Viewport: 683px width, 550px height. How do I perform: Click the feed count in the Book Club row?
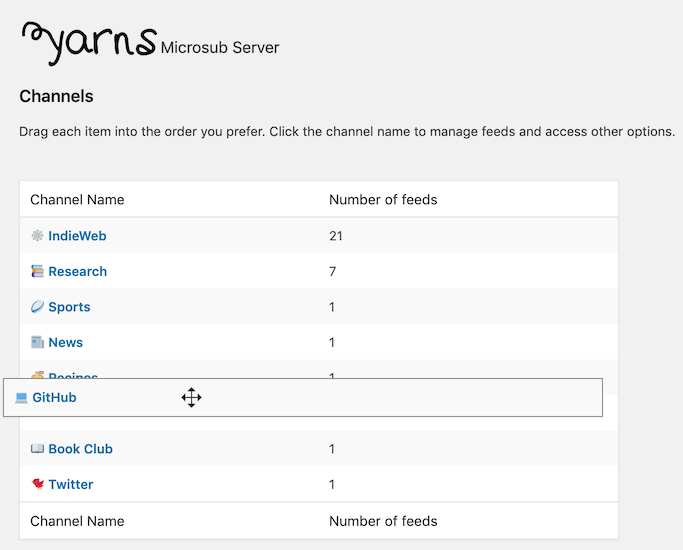tap(332, 449)
